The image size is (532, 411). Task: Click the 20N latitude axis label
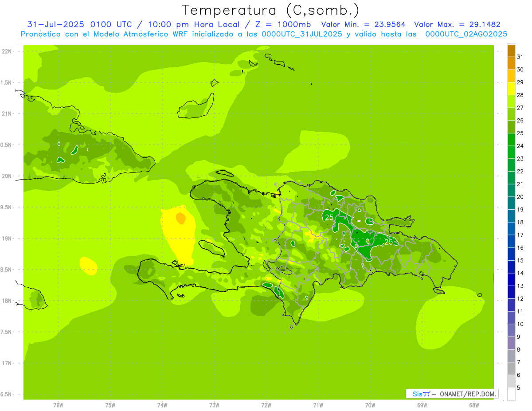pyautogui.click(x=7, y=176)
